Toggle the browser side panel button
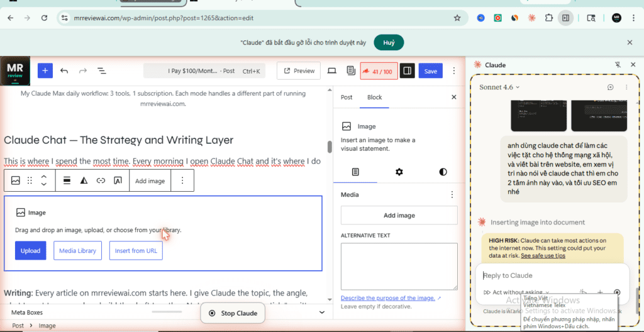 coord(565,18)
